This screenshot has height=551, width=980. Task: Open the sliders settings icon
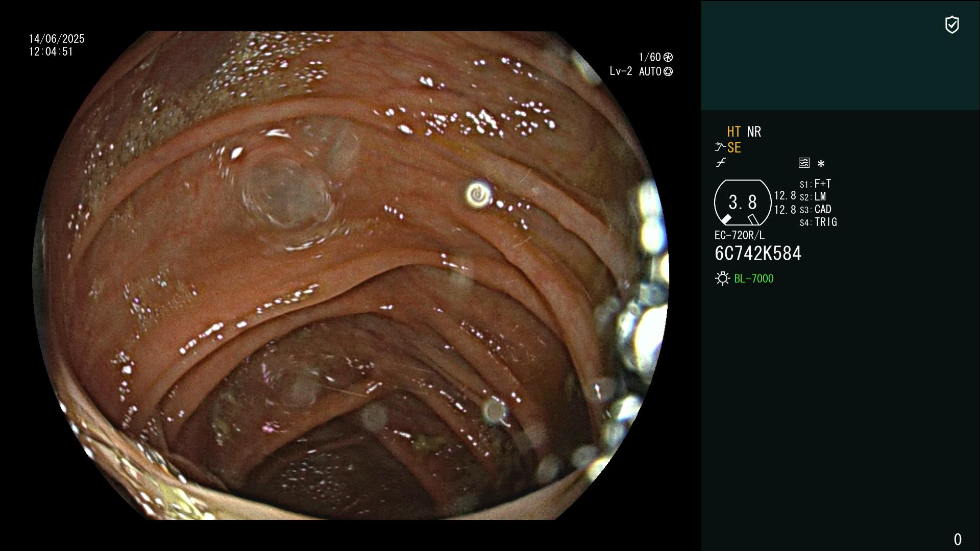click(x=804, y=163)
